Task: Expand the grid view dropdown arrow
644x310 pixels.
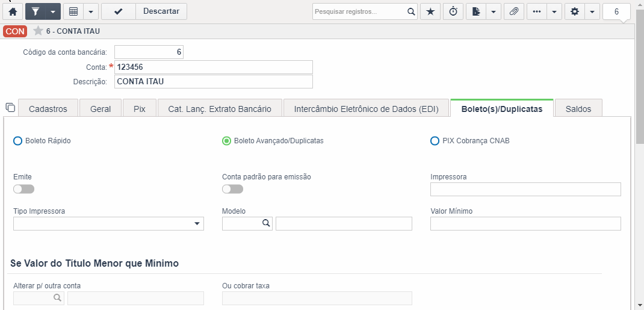Action: pyautogui.click(x=91, y=11)
